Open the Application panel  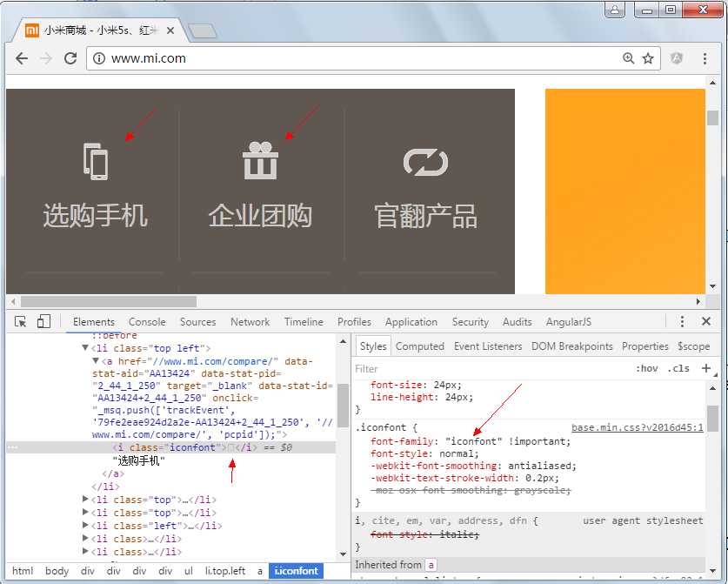pos(411,322)
